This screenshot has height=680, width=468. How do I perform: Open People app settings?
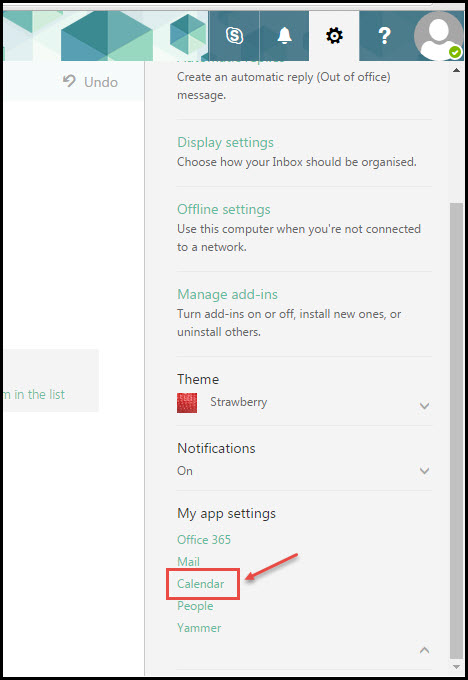(x=195, y=606)
